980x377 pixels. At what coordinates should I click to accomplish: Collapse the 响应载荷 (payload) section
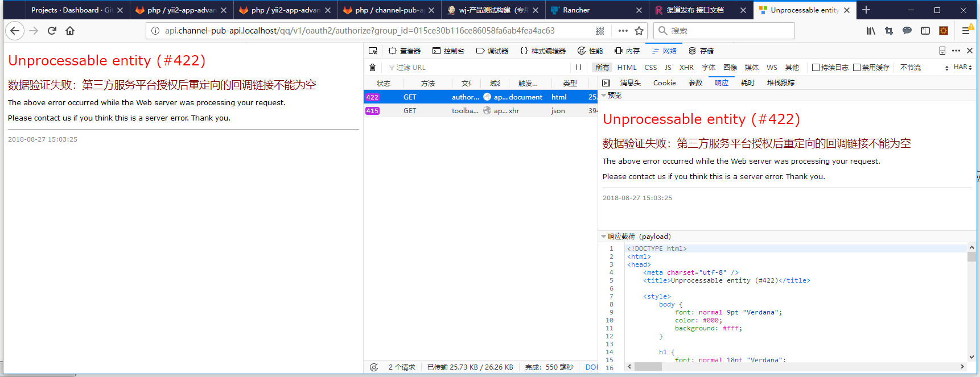[x=604, y=237]
